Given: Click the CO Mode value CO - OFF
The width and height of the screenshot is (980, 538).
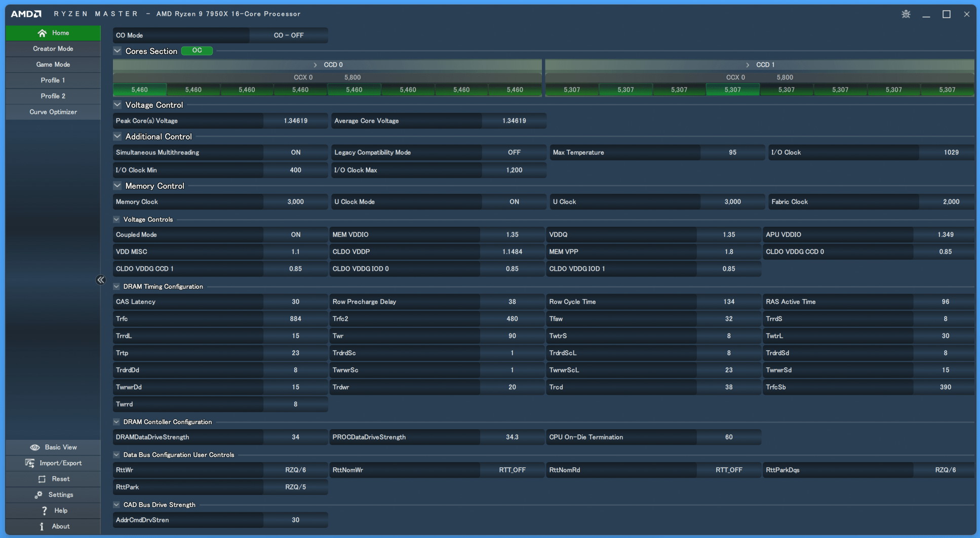Looking at the screenshot, I should [289, 35].
